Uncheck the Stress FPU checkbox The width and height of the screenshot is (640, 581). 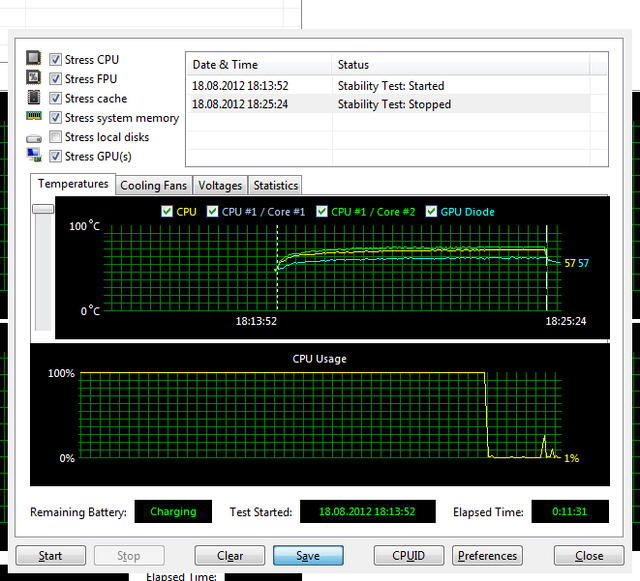tap(56, 79)
